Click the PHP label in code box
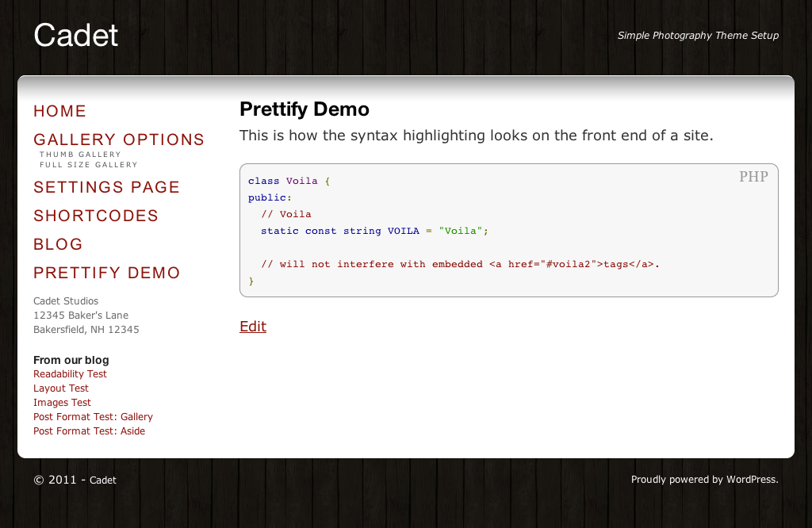 click(x=753, y=177)
